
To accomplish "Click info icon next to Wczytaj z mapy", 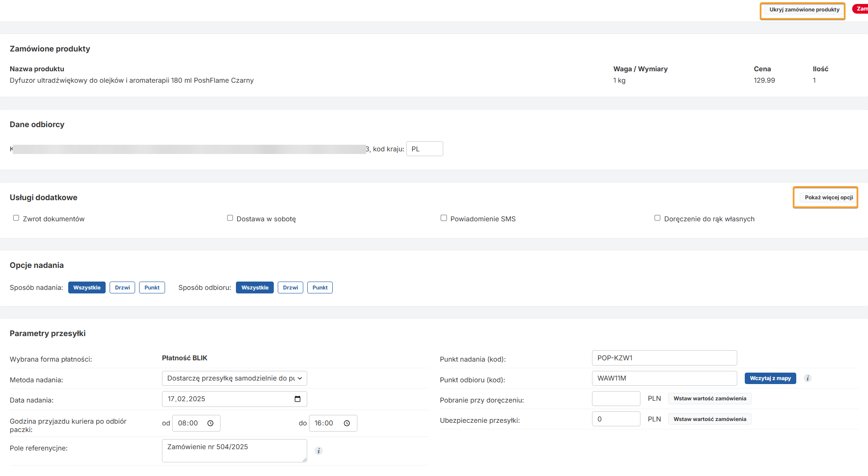I will click(808, 378).
